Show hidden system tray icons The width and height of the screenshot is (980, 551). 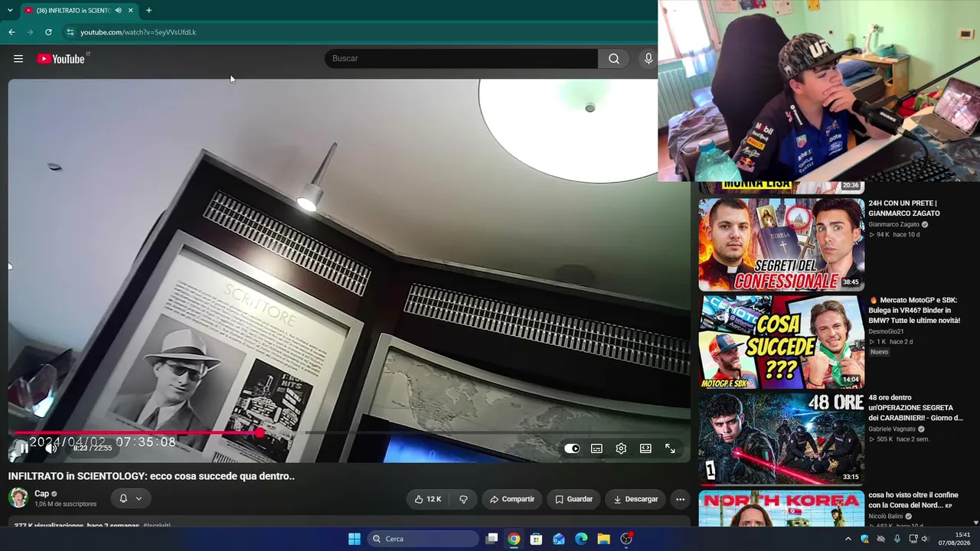[x=848, y=539]
